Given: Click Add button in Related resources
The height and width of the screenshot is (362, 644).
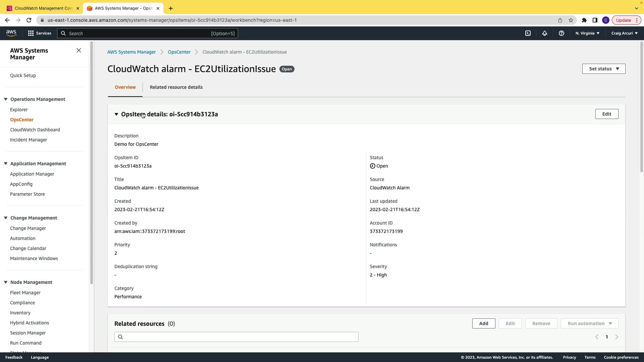Looking at the screenshot, I should 483,323.
